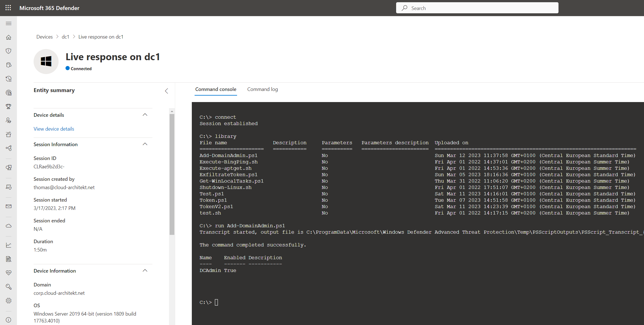Click the Windows device logo avatar
644x325 pixels.
tap(46, 61)
